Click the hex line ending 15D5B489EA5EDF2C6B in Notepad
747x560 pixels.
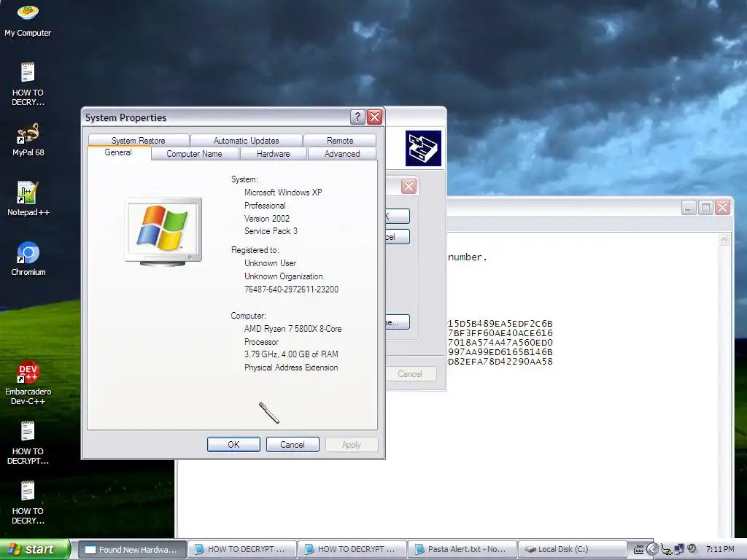(500, 323)
